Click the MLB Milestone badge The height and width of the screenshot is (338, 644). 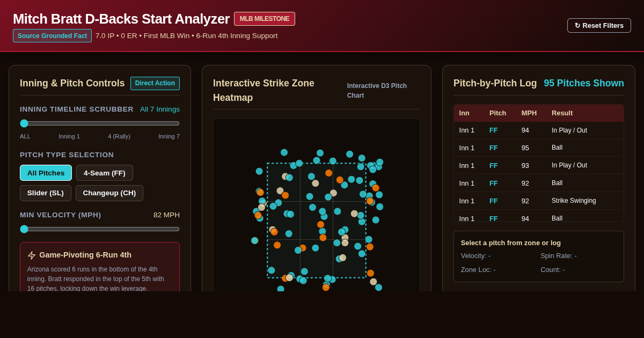pos(265,19)
